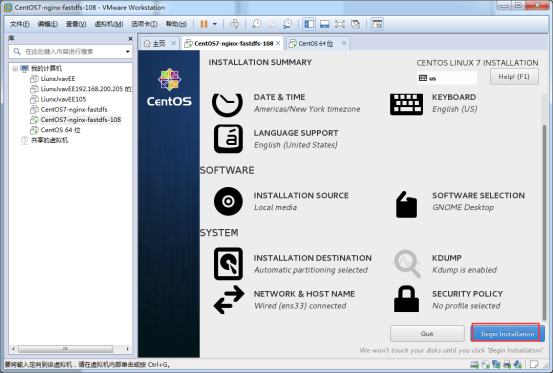Click the Quit button
This screenshot has width=553, height=373.
point(427,334)
